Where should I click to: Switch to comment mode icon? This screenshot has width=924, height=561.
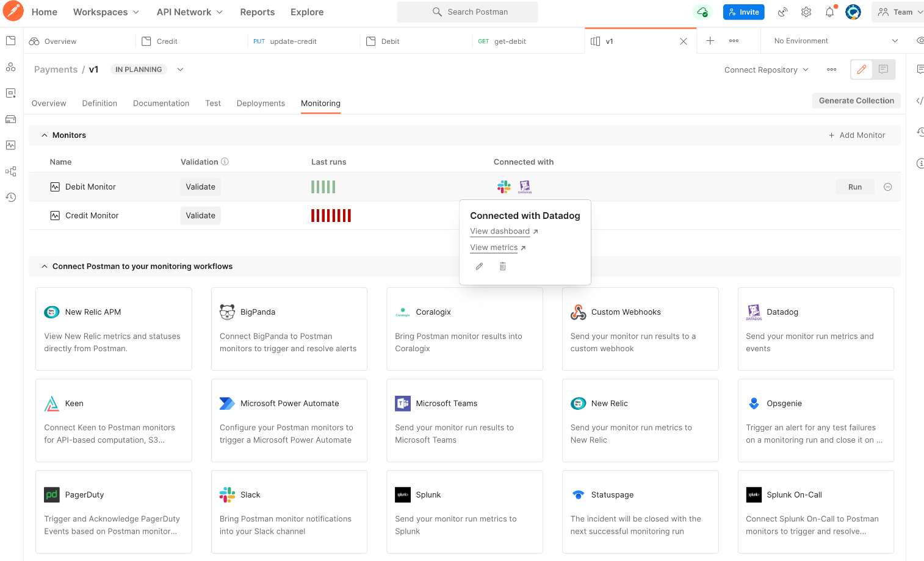pos(884,70)
